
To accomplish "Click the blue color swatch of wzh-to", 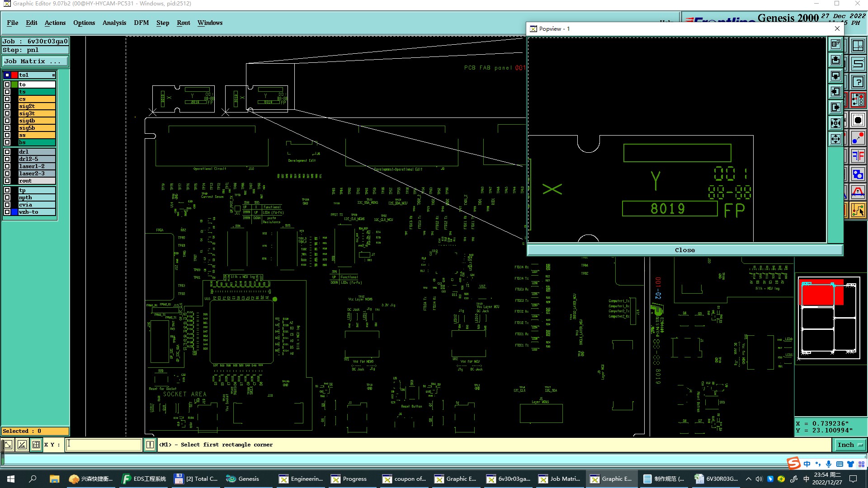I will click(14, 212).
